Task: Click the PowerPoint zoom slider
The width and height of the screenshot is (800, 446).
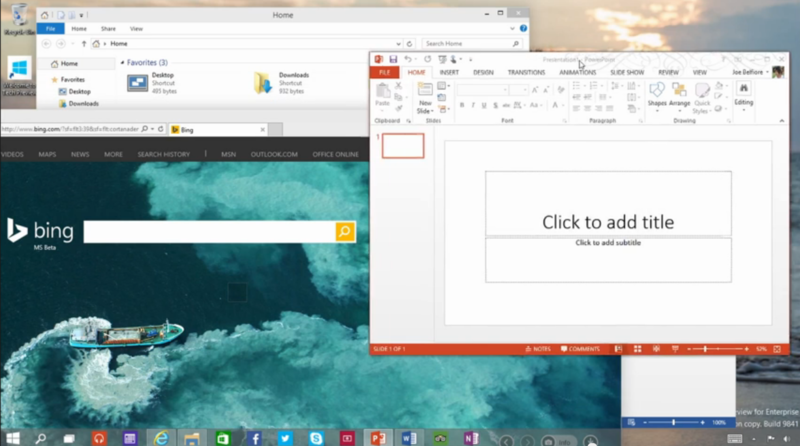Action: [706, 349]
